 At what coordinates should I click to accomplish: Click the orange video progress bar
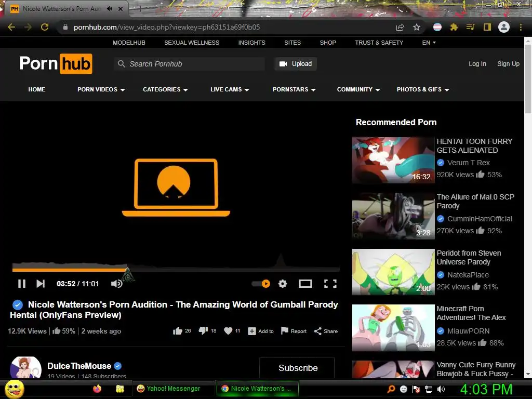70,270
